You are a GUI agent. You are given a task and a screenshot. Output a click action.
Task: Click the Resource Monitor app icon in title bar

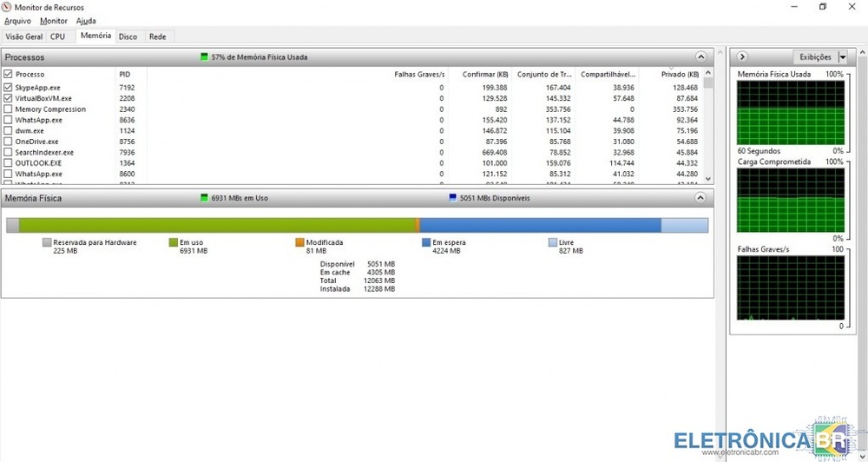coord(8,7)
